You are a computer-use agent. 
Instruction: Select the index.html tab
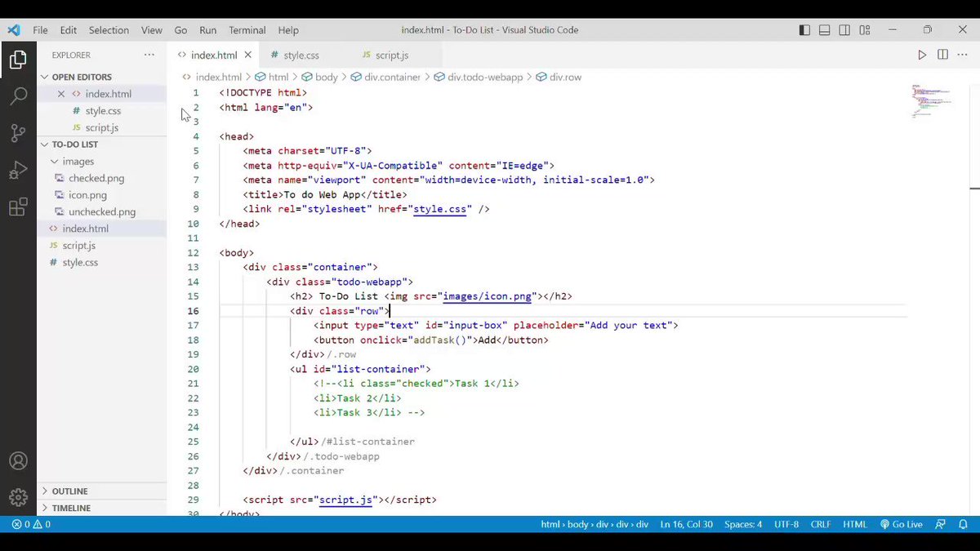click(214, 56)
